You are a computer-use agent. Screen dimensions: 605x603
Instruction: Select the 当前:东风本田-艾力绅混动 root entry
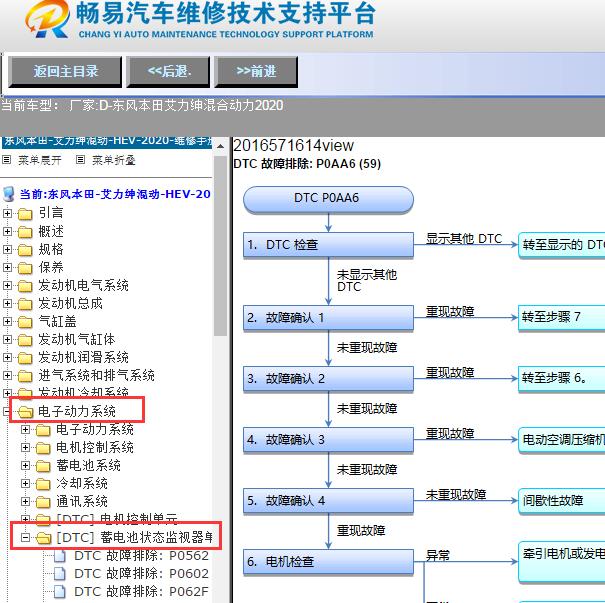pyautogui.click(x=115, y=194)
